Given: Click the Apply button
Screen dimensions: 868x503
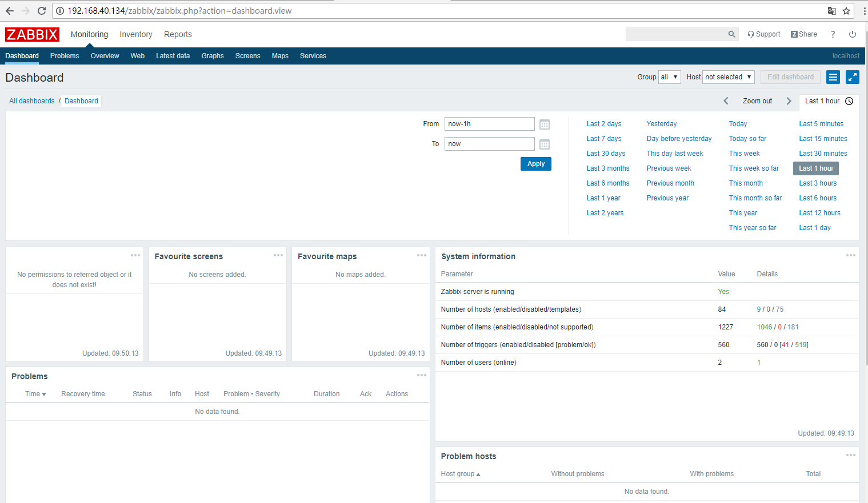Looking at the screenshot, I should point(536,164).
